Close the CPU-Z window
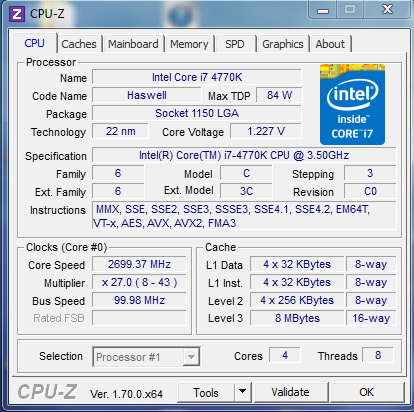Viewport: 414px width, 412px height. click(x=387, y=9)
